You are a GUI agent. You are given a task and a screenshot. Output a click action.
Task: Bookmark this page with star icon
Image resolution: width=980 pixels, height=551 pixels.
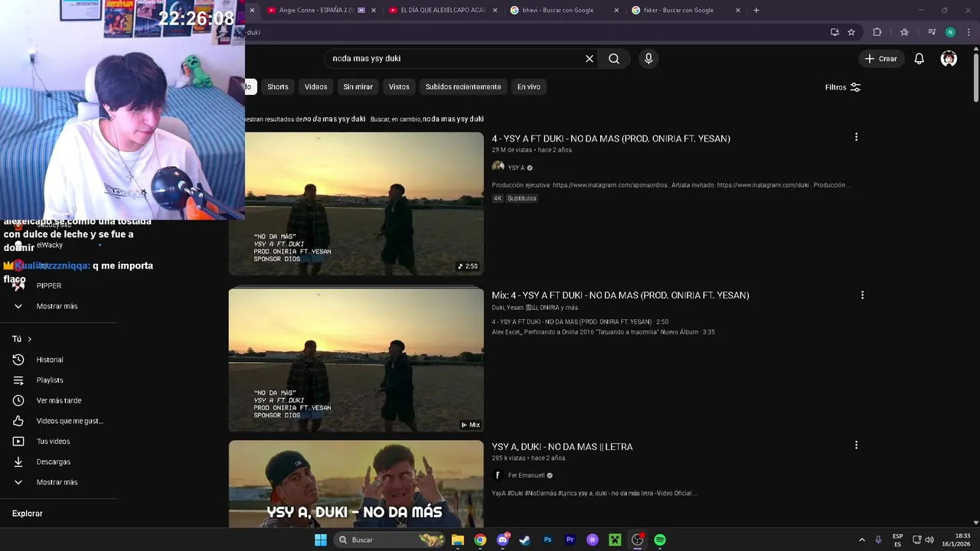[851, 32]
